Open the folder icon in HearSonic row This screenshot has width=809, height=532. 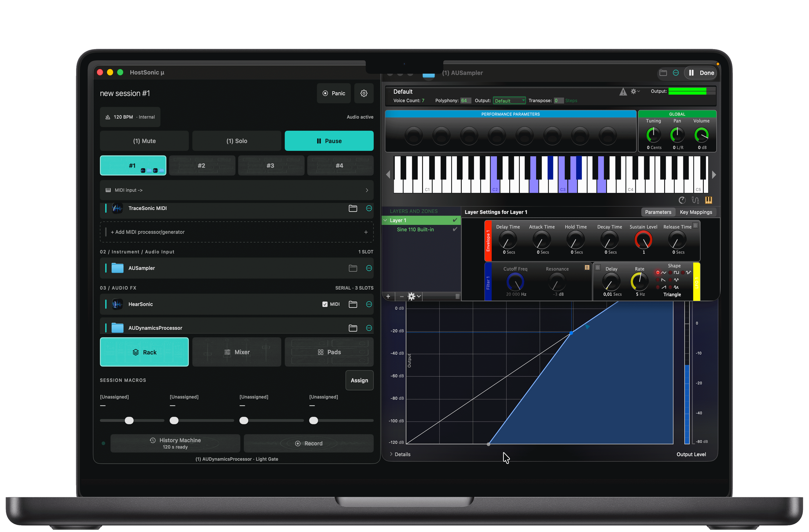coord(353,304)
